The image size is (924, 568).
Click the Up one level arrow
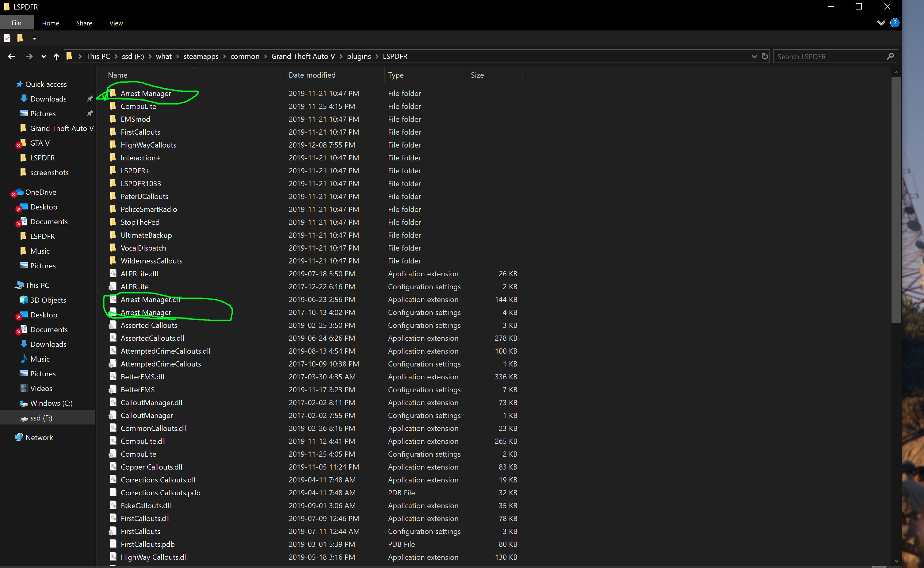click(56, 57)
